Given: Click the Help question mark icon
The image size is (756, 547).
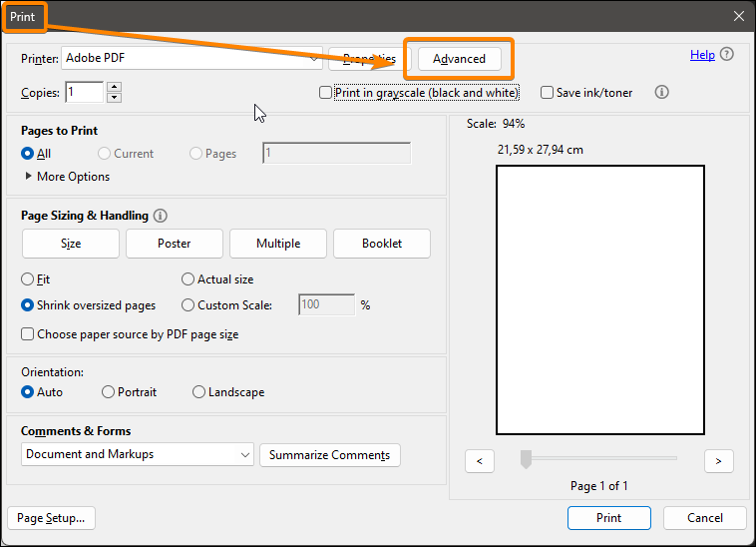Looking at the screenshot, I should click(727, 55).
